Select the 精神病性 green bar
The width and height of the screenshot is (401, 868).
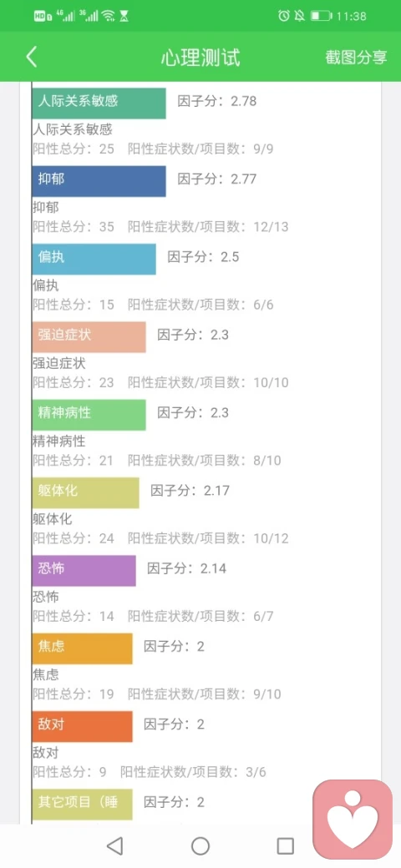point(89,415)
